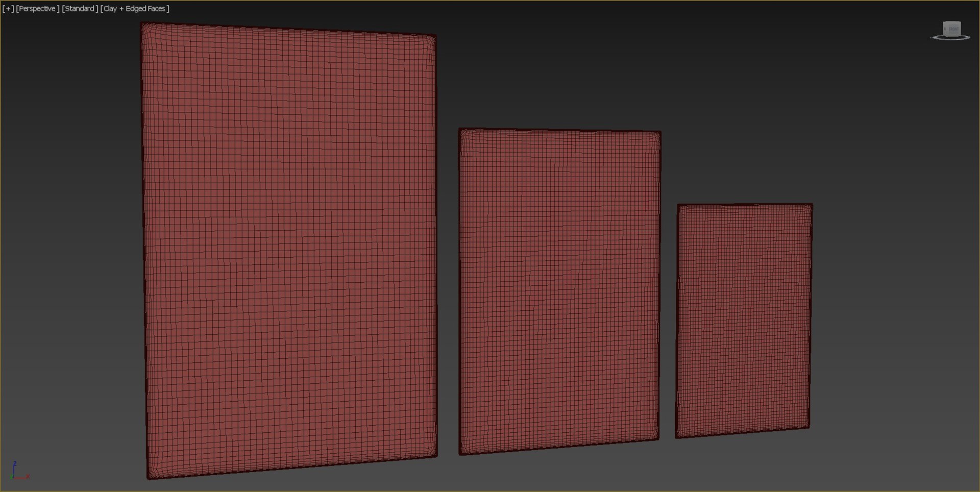Open the Clay + Edged Faces display menu
980x492 pixels.
tap(135, 9)
